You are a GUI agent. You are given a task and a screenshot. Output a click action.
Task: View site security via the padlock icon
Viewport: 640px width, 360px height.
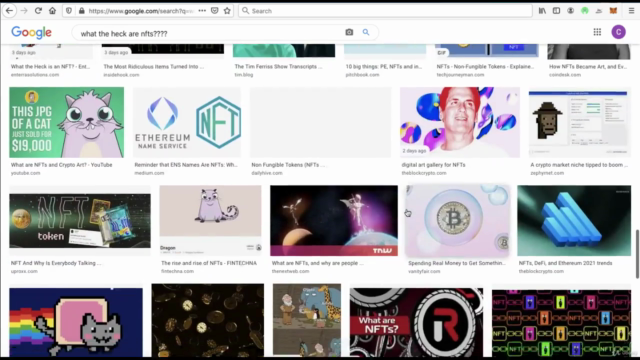tap(82, 11)
